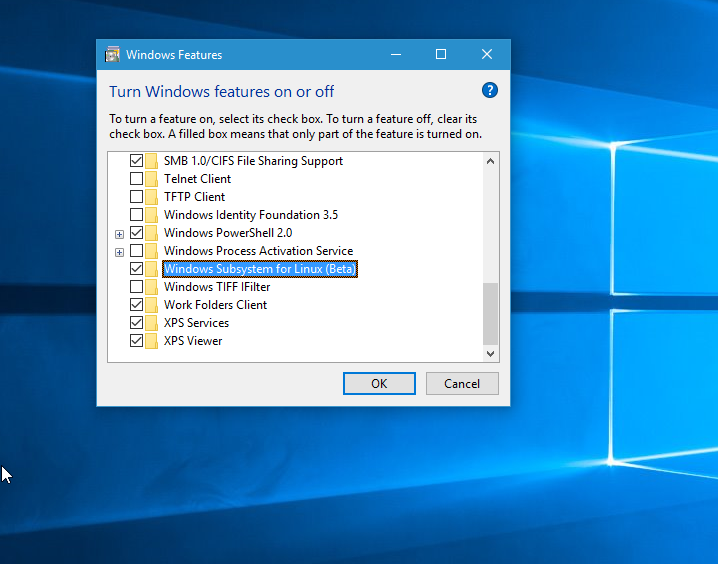The height and width of the screenshot is (564, 718).
Task: Expand the Windows PowerShell 2.0 node
Action: pyautogui.click(x=120, y=234)
